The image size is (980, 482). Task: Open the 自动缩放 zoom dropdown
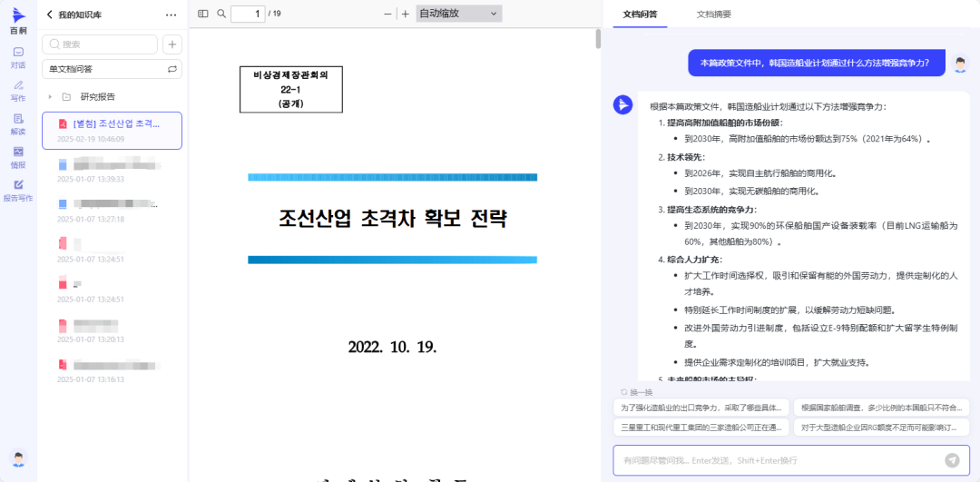click(458, 14)
